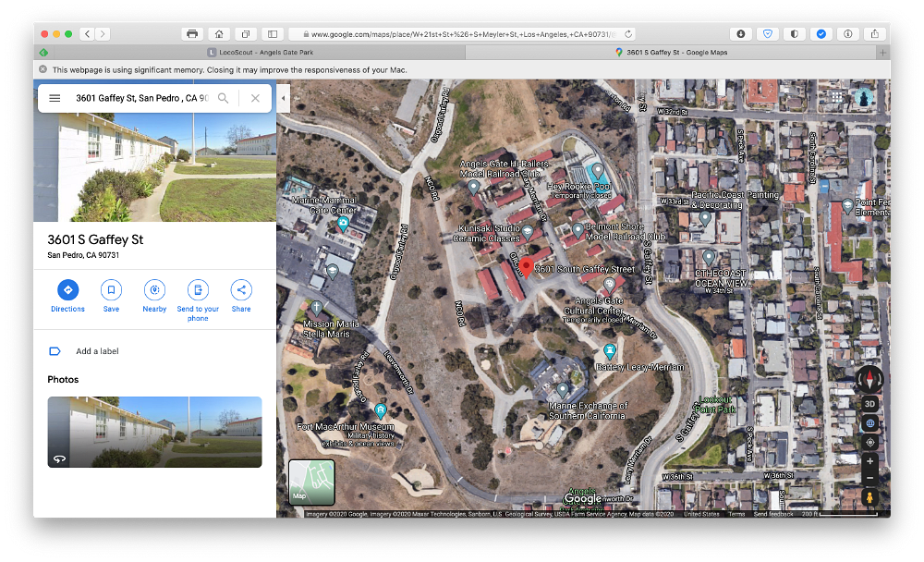Zoom out on the map
The image size is (924, 562).
pyautogui.click(x=869, y=478)
